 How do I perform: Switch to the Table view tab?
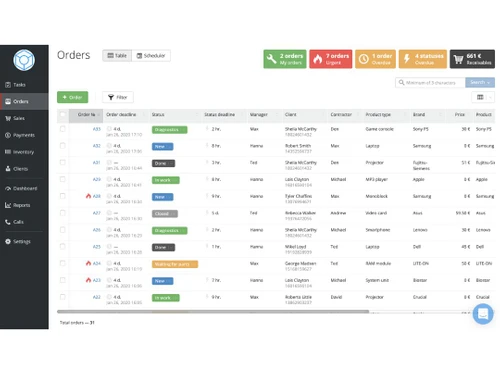[117, 56]
